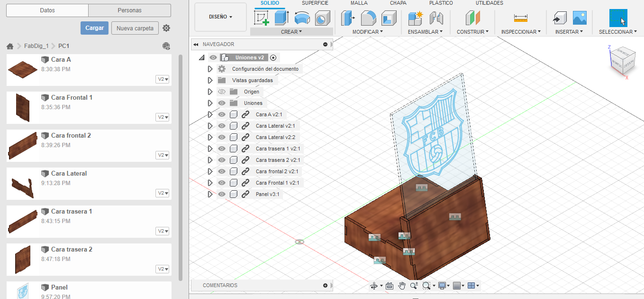The width and height of the screenshot is (644, 299).
Task: Expand Configuración del documento node
Action: pyautogui.click(x=210, y=69)
